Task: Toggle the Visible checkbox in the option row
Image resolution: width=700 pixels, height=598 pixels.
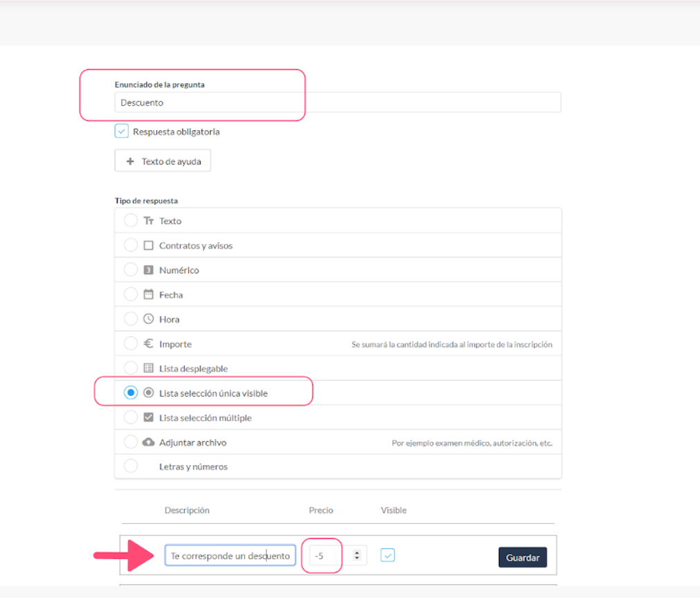Action: 387,555
